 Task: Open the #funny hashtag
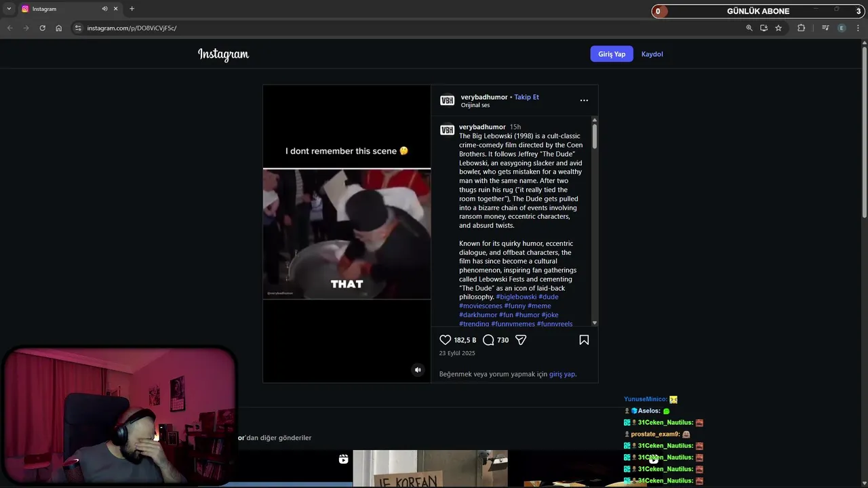point(515,306)
